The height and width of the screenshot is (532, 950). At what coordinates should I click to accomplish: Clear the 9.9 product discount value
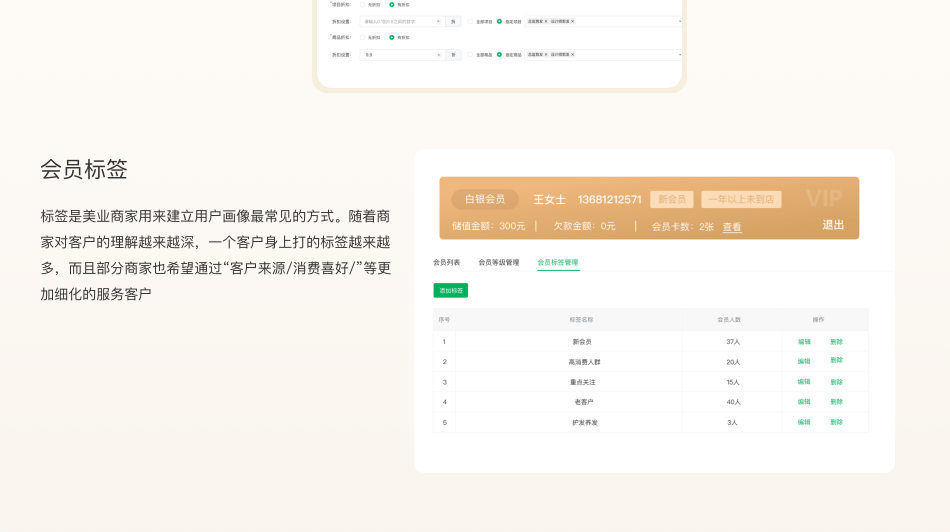(x=438, y=54)
